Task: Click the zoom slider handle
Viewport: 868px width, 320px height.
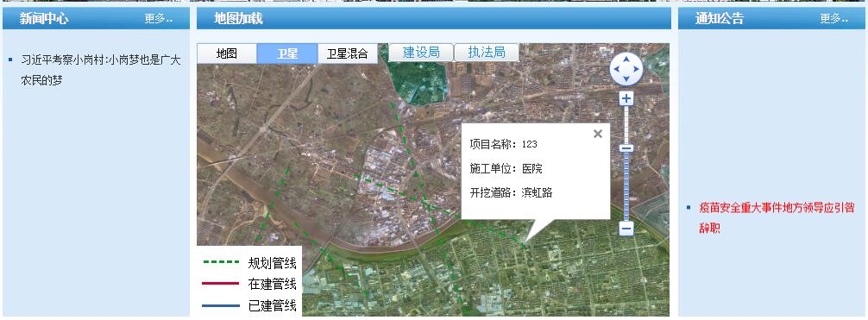Action: 626,147
